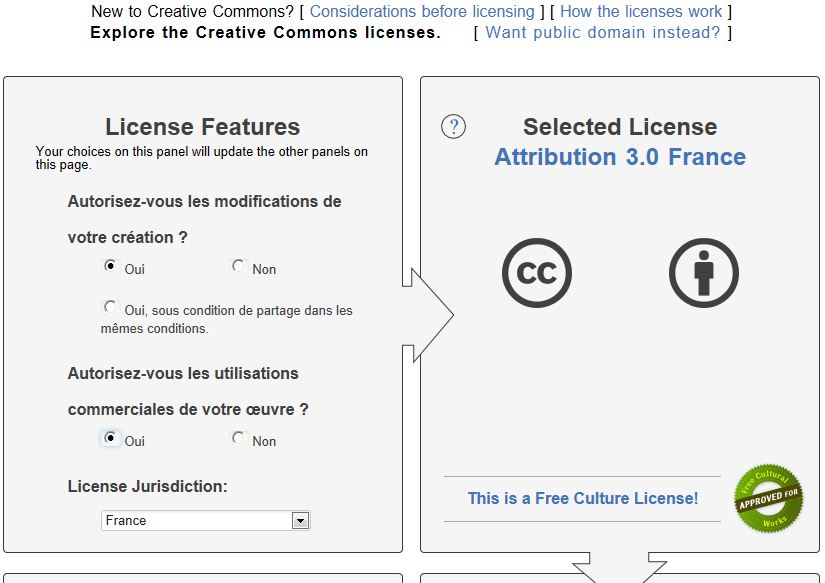
Task: Click the help question mark icon
Action: pyautogui.click(x=453, y=127)
